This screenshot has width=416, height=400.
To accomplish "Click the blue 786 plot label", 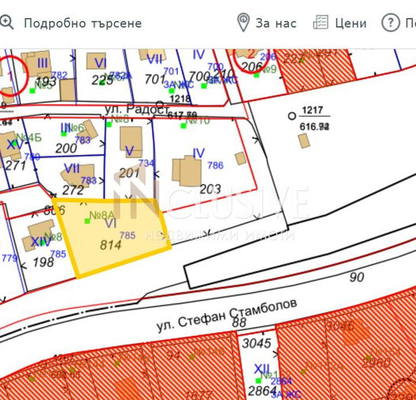I will [215, 165].
